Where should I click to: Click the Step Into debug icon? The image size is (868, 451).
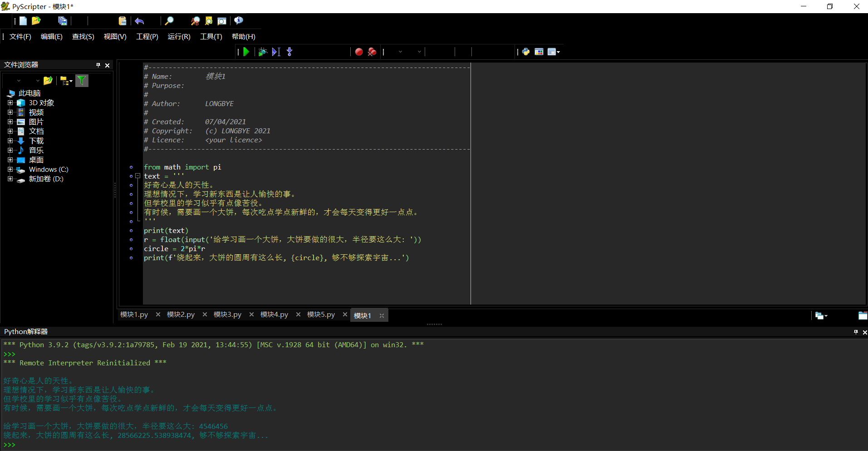(x=289, y=52)
